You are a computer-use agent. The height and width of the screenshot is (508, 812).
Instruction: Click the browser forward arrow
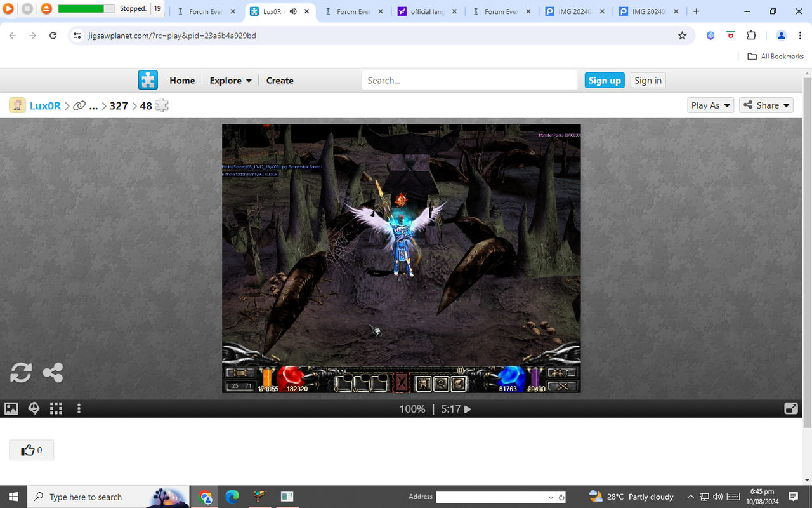tap(33, 36)
